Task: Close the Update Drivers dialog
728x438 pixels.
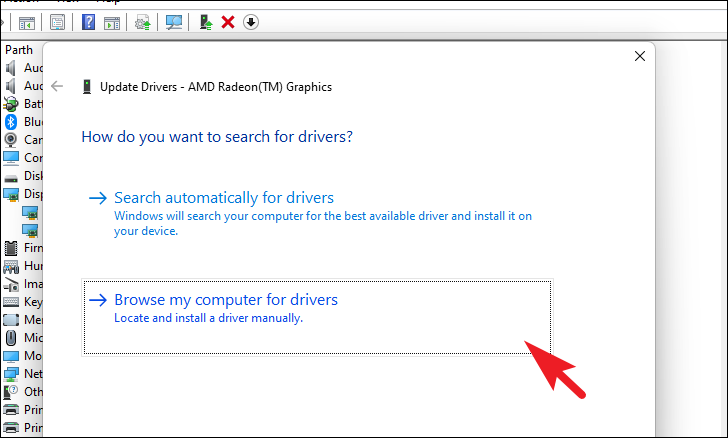Action: (x=640, y=56)
